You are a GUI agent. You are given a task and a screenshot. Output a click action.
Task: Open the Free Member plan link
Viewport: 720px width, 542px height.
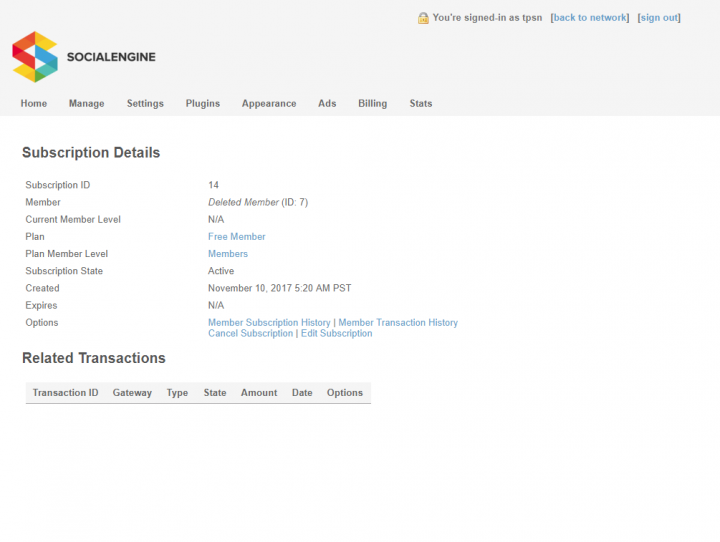point(236,237)
